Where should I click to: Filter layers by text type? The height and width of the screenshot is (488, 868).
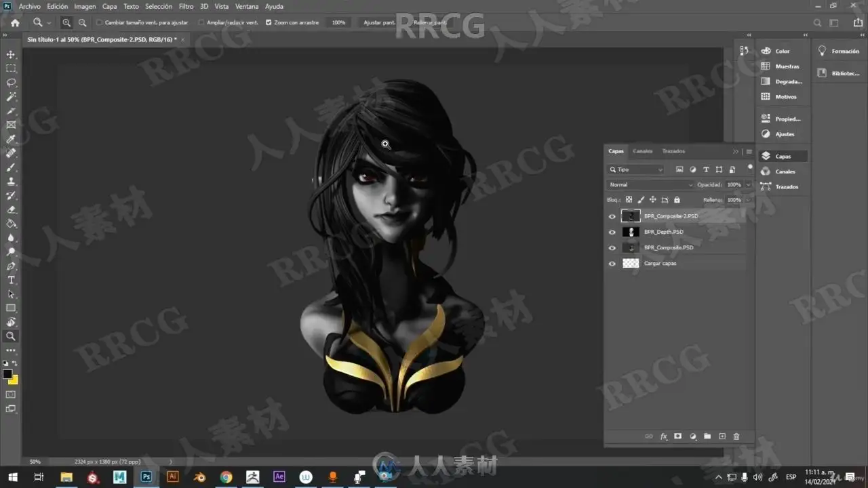point(706,169)
